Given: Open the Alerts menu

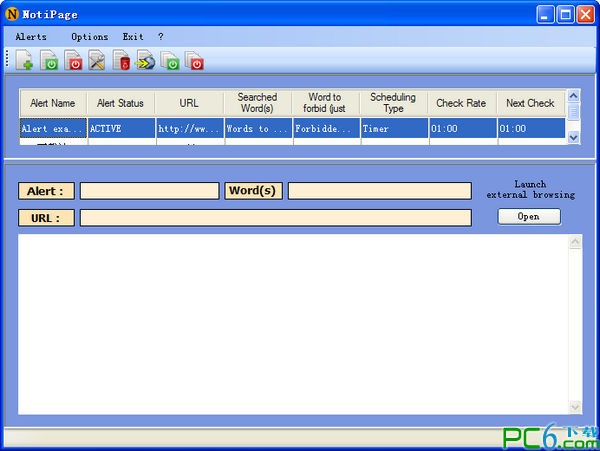Looking at the screenshot, I should coord(31,37).
